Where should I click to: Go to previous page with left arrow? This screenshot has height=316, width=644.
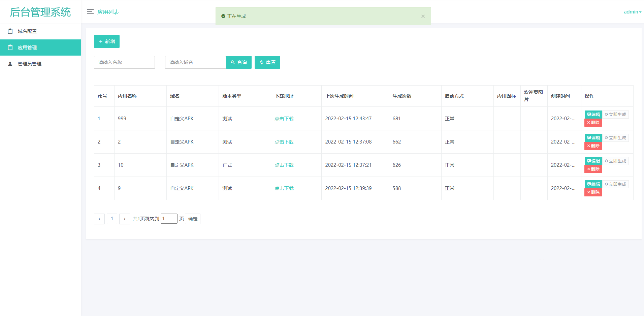coord(99,219)
